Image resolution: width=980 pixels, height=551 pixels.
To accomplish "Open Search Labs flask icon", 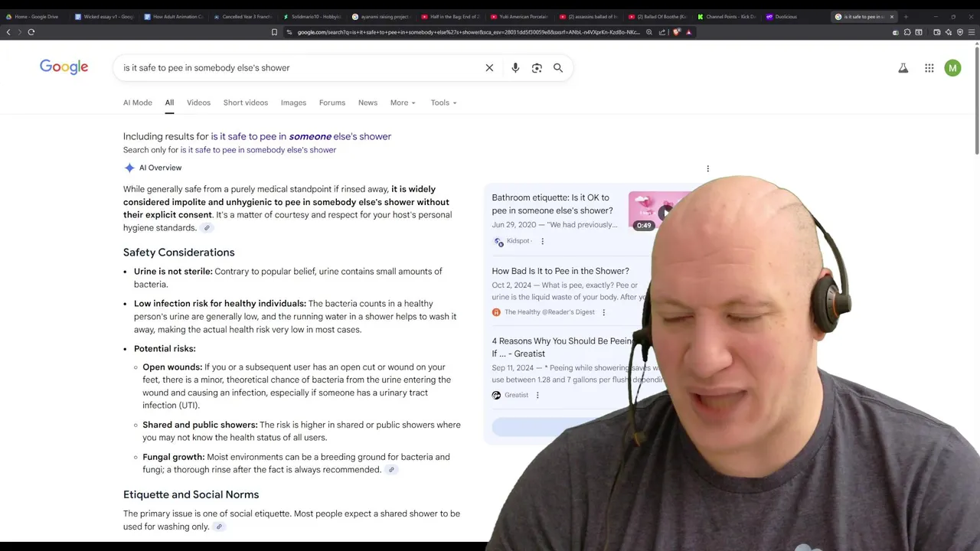I will pyautogui.click(x=903, y=68).
